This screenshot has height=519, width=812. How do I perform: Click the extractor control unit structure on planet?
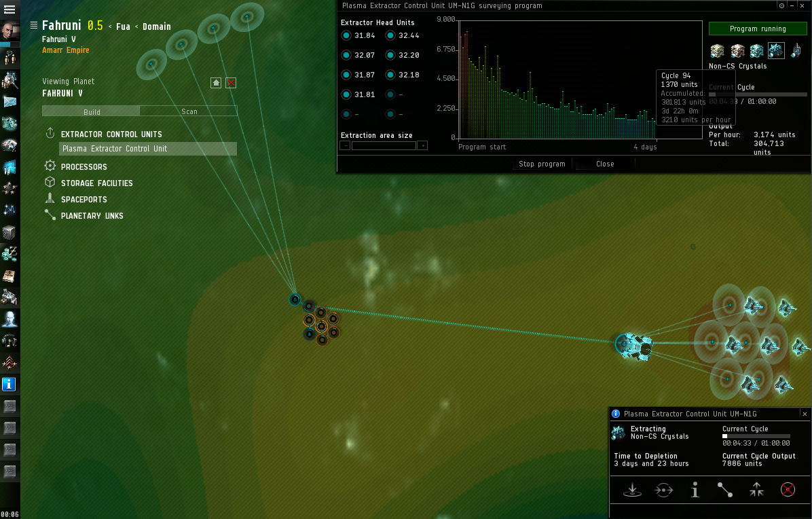pyautogui.click(x=634, y=346)
